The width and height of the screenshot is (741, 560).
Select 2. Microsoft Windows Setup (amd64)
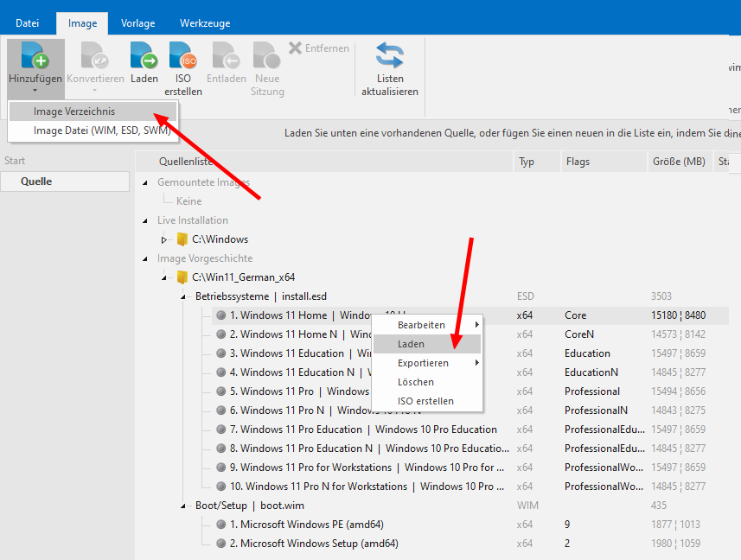point(470,543)
